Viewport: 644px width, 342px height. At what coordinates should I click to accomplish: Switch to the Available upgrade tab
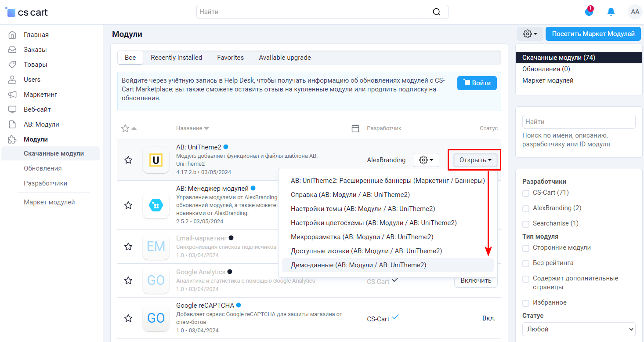285,58
